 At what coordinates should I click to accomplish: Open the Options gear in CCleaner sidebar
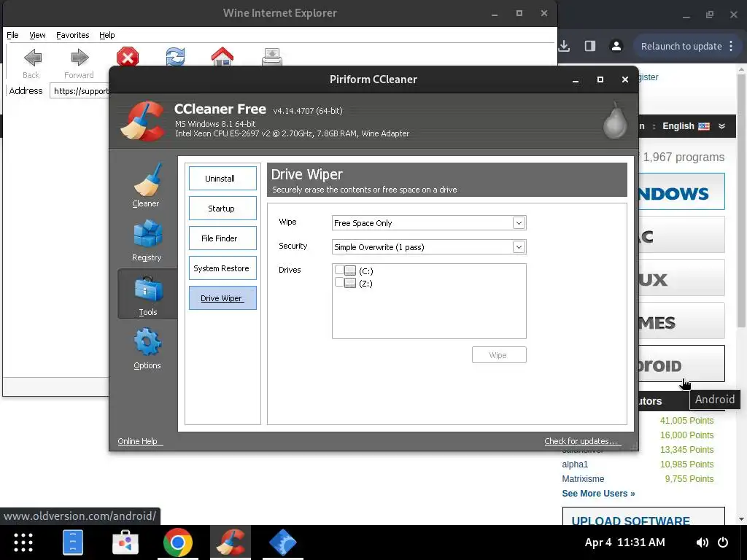(147, 349)
